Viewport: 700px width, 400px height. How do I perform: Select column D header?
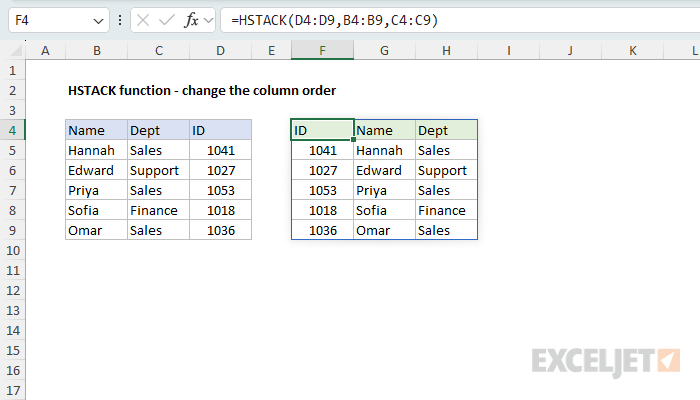click(221, 51)
